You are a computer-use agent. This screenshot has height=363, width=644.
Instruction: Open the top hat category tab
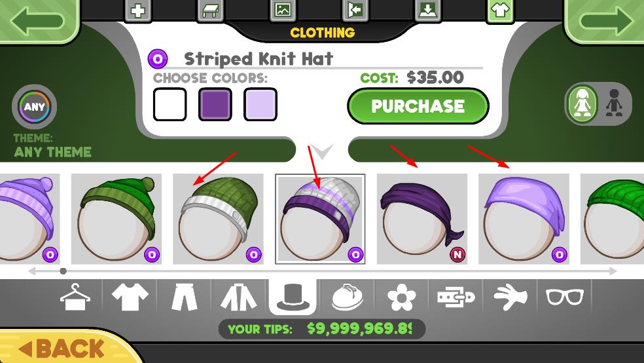293,297
